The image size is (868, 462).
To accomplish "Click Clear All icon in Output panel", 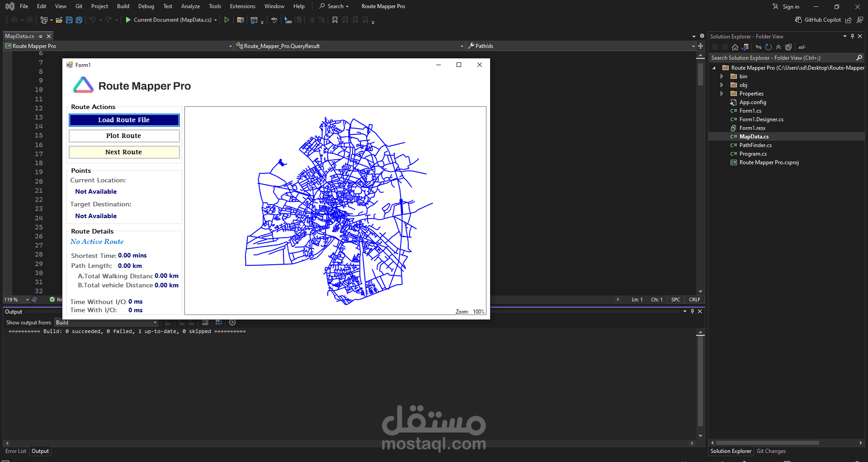I will click(x=205, y=323).
